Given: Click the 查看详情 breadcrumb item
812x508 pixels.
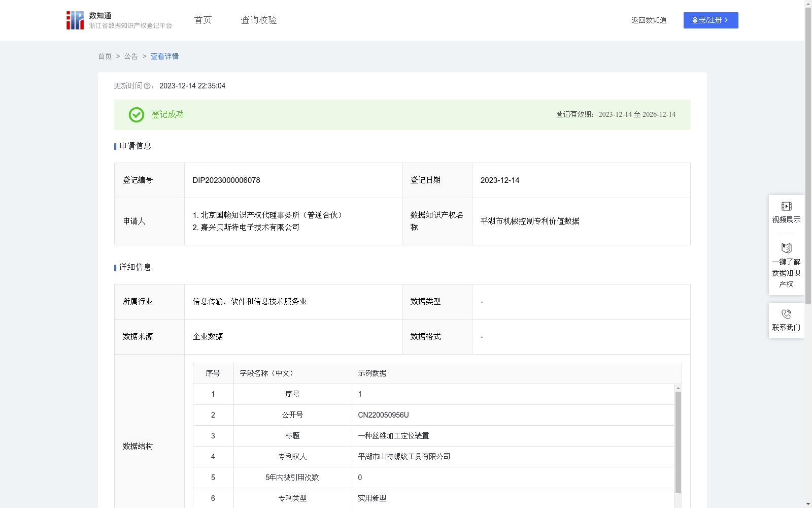Looking at the screenshot, I should pos(164,56).
